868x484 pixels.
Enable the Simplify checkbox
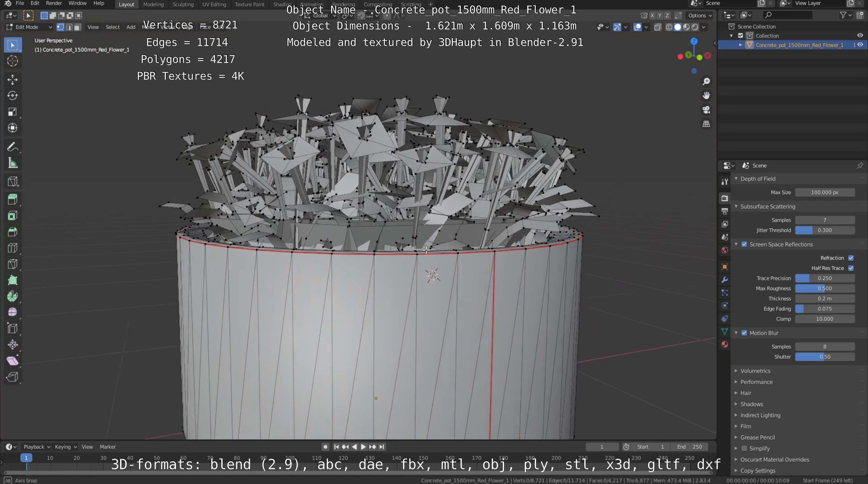pos(744,448)
